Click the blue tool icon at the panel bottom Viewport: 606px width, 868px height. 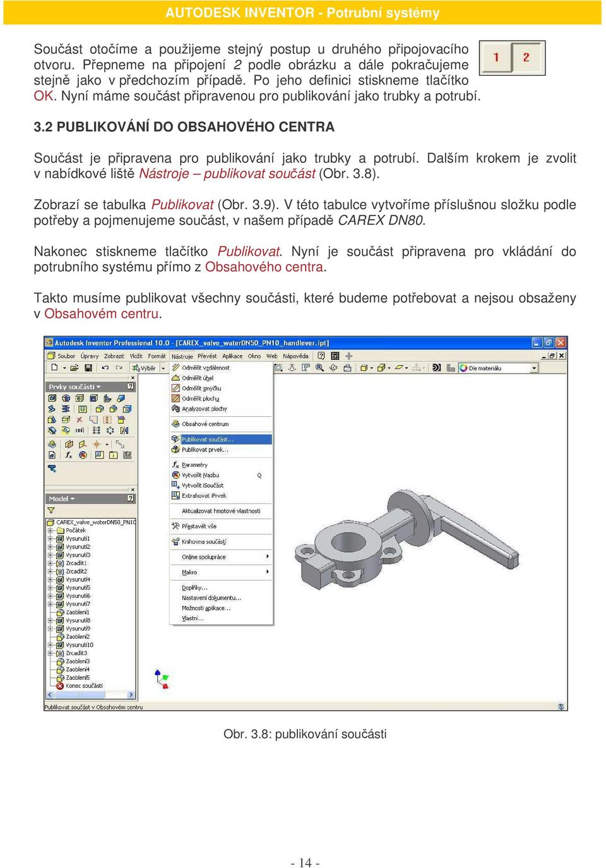(52, 468)
